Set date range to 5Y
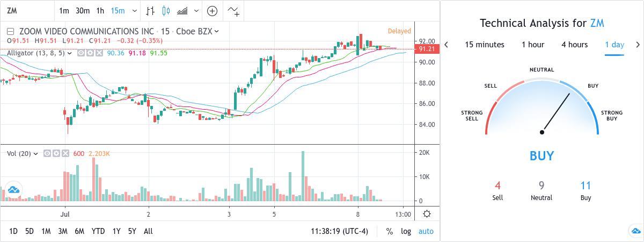The height and width of the screenshot is (242, 644). click(x=132, y=231)
